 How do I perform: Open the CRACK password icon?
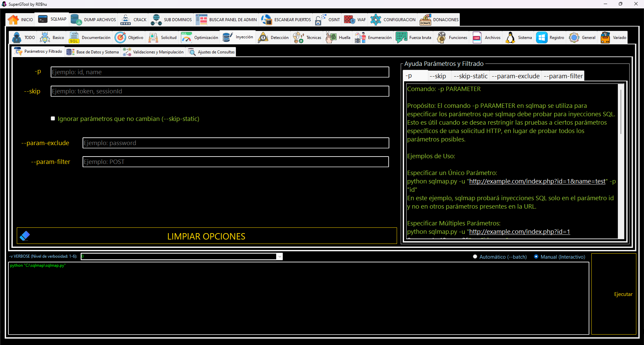126,20
